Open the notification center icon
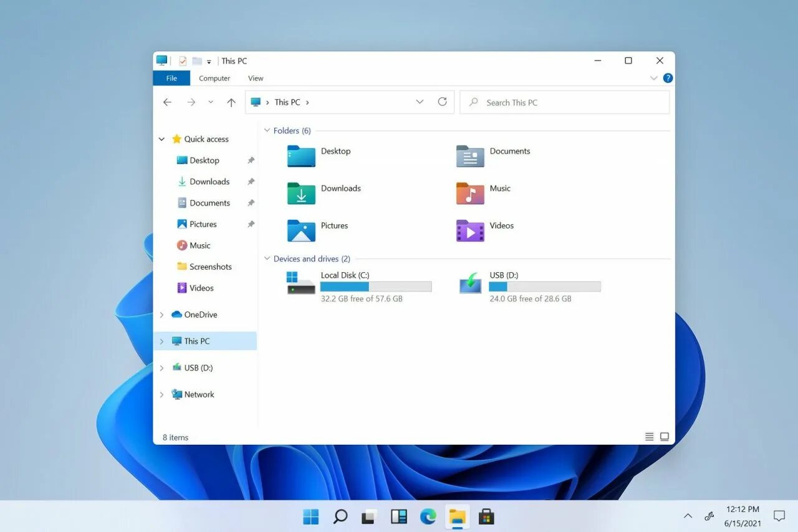This screenshot has height=532, width=798. tap(779, 516)
